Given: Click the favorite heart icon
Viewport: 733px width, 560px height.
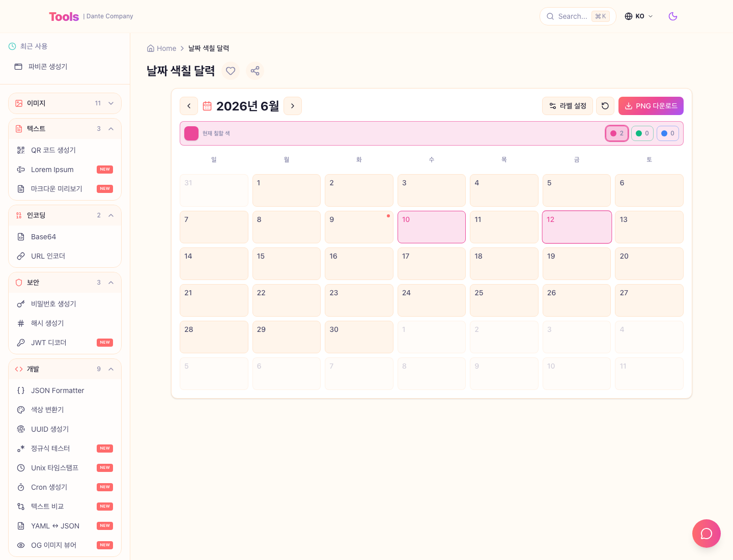Looking at the screenshot, I should click(231, 71).
